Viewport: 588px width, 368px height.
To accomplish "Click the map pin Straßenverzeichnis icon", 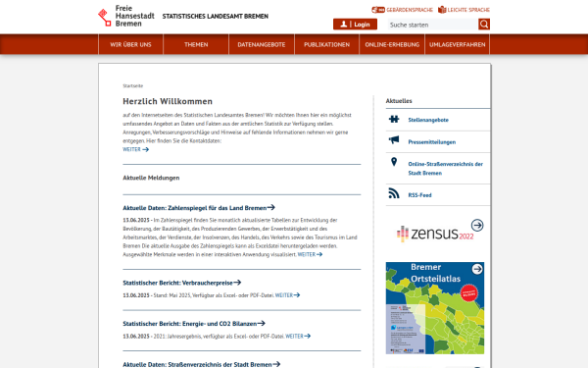I will tap(394, 162).
